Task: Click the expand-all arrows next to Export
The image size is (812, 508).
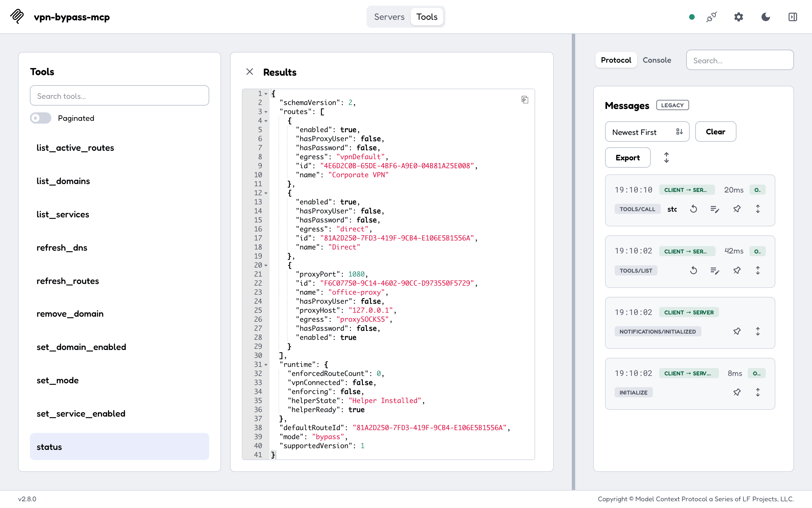Action: pyautogui.click(x=667, y=157)
